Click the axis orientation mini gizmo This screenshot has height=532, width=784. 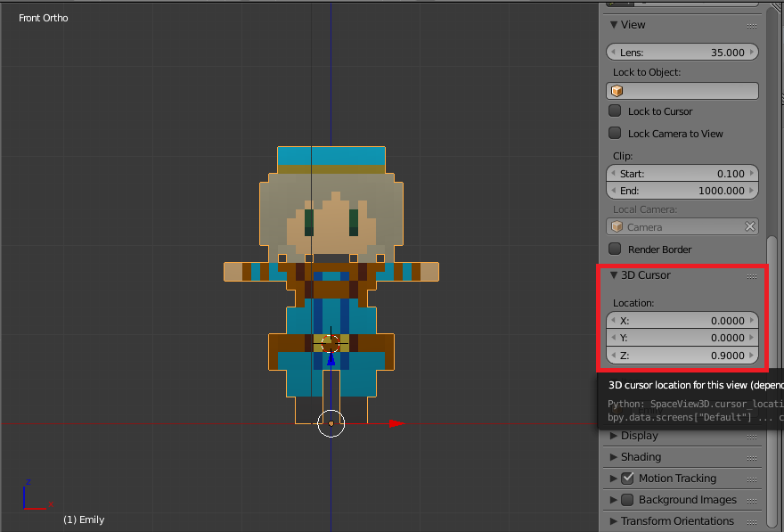37,495
